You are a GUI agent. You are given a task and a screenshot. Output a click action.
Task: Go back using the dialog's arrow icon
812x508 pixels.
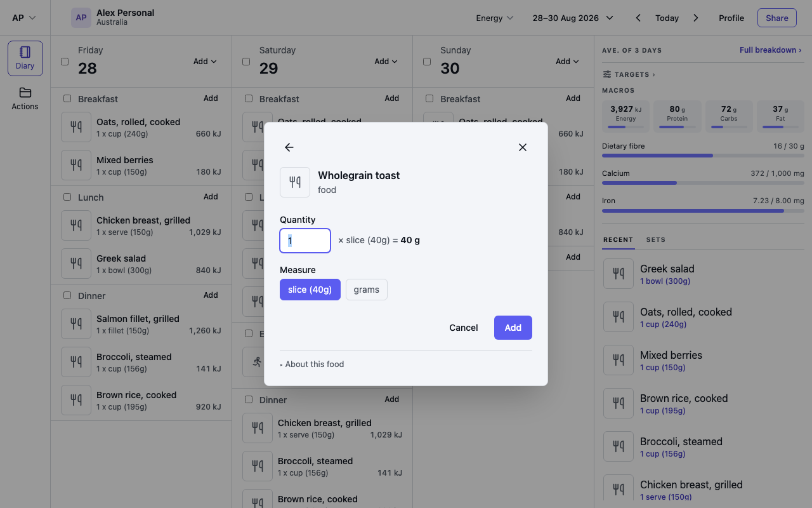tap(289, 147)
